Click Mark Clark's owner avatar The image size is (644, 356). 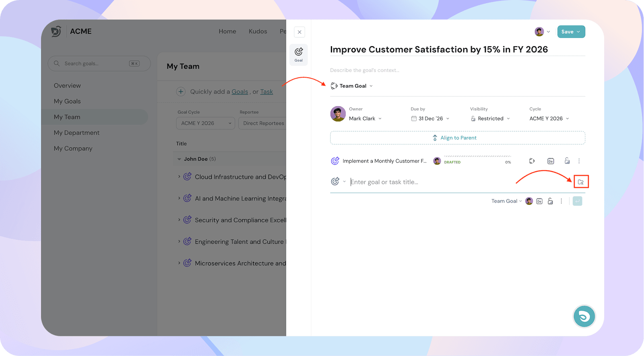point(338,114)
